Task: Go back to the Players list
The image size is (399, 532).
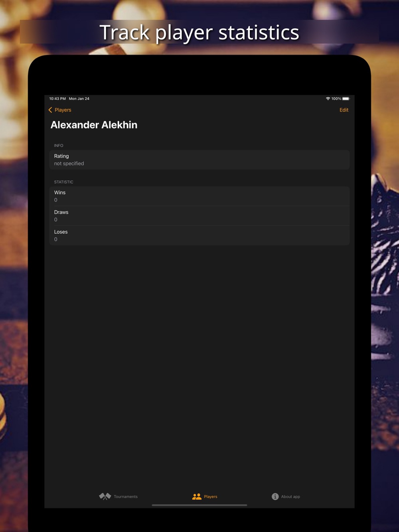Action: [x=60, y=110]
